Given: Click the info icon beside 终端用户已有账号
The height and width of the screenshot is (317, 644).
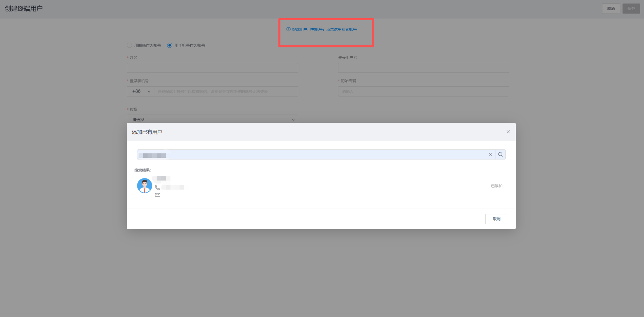Looking at the screenshot, I should click(288, 29).
